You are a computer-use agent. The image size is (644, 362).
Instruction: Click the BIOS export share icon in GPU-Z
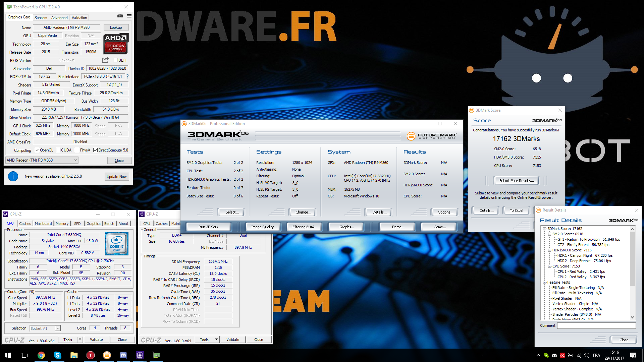[105, 60]
